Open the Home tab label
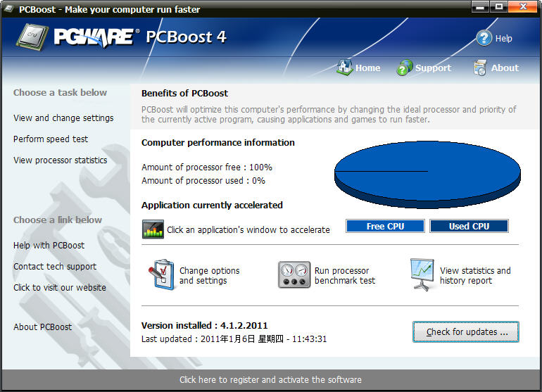The width and height of the screenshot is (542, 392). 367,68
